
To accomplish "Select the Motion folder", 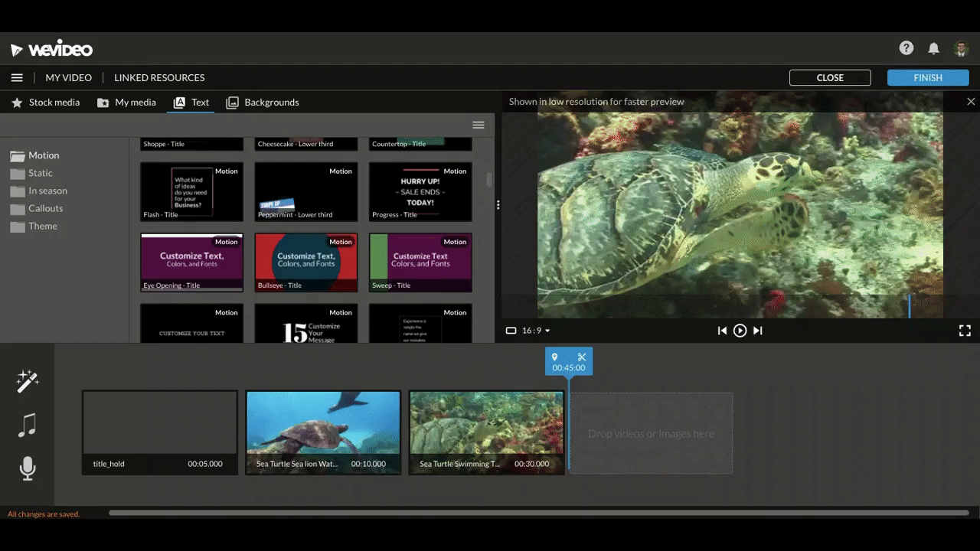I will tap(35, 155).
